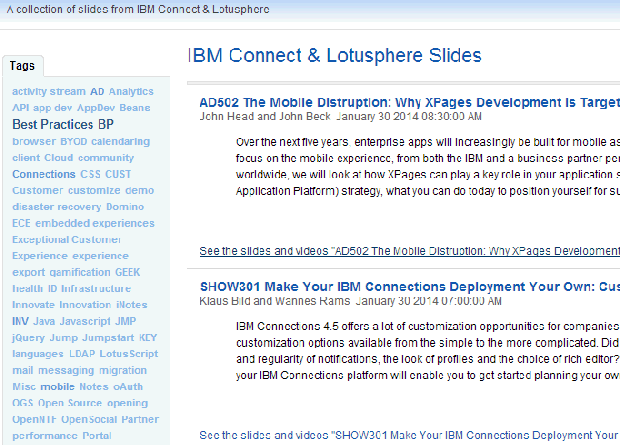620x445 pixels.
Task: Open the messaging tag
Action: (x=66, y=370)
